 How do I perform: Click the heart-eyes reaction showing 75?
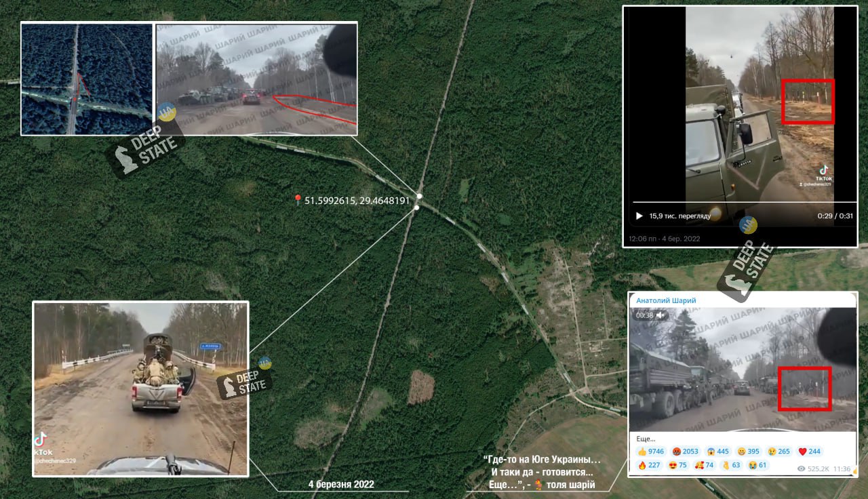coord(677,465)
